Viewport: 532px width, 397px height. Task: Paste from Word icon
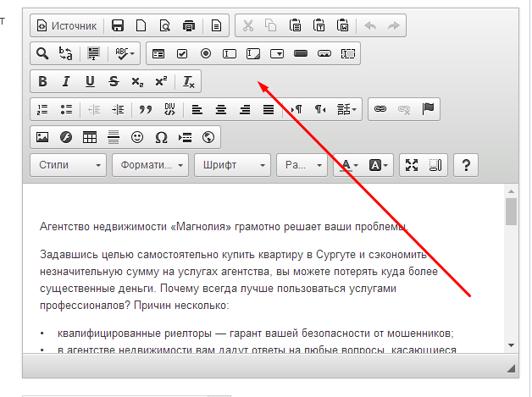click(343, 25)
